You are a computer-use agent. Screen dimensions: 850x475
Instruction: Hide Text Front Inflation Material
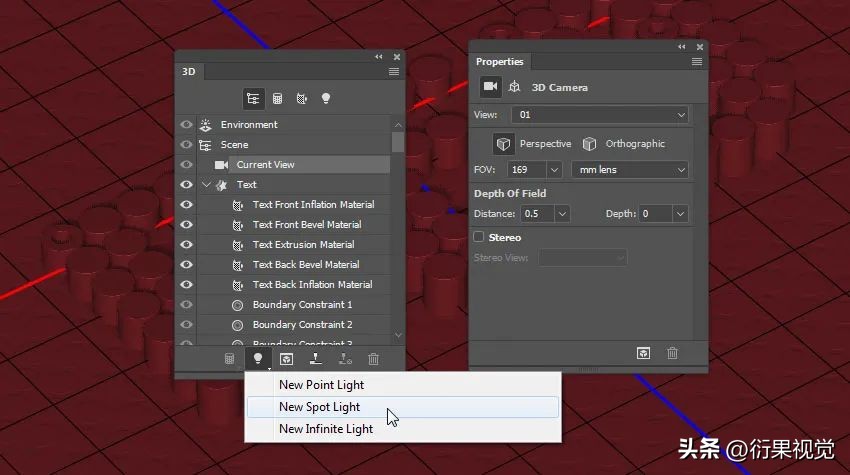[186, 205]
